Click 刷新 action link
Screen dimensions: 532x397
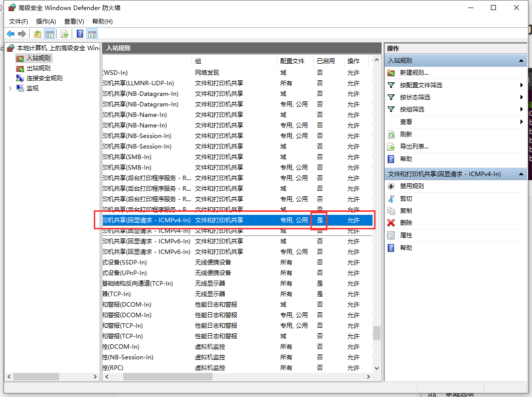coord(406,135)
